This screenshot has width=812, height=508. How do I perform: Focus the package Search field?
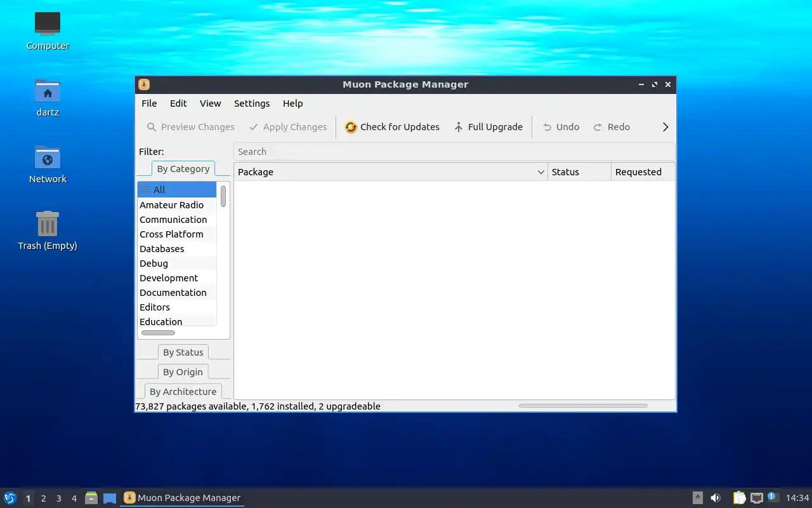tap(454, 152)
